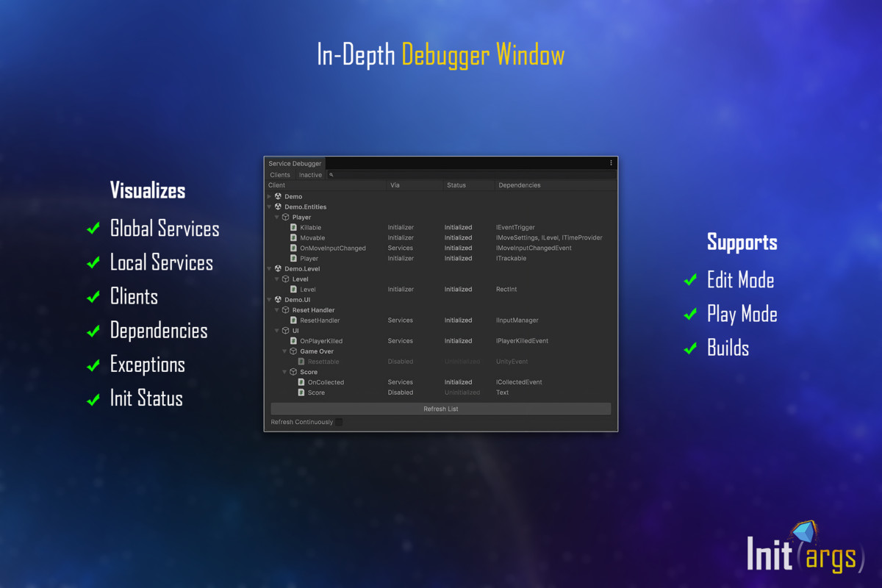The height and width of the screenshot is (588, 882).
Task: Open the Service Debugger kebab options menu
Action: point(611,163)
